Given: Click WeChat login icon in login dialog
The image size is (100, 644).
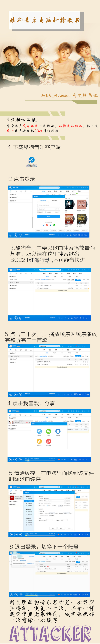Looking at the screenshot, I should click(54, 225).
